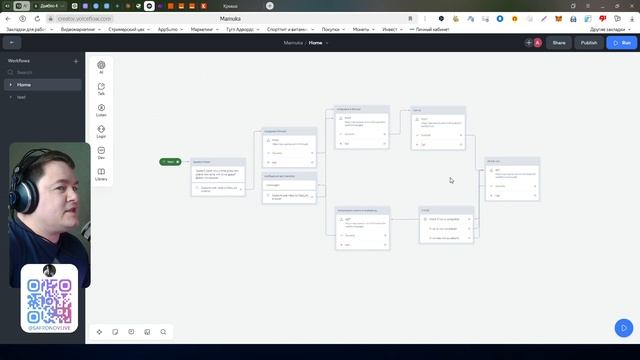Open the AppSumo bookmarks folder
This screenshot has width=640, height=360.
tap(170, 29)
